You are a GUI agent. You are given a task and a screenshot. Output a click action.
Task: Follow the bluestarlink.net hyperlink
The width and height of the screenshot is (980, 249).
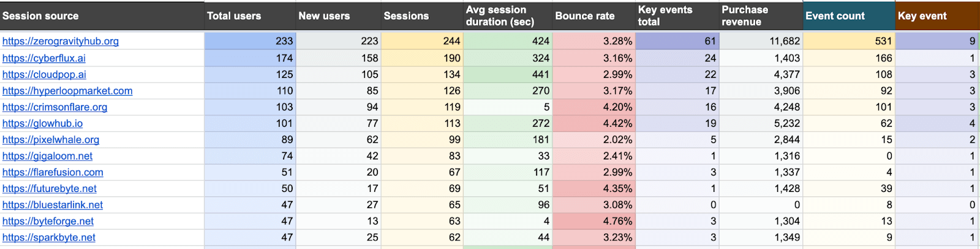click(x=53, y=205)
